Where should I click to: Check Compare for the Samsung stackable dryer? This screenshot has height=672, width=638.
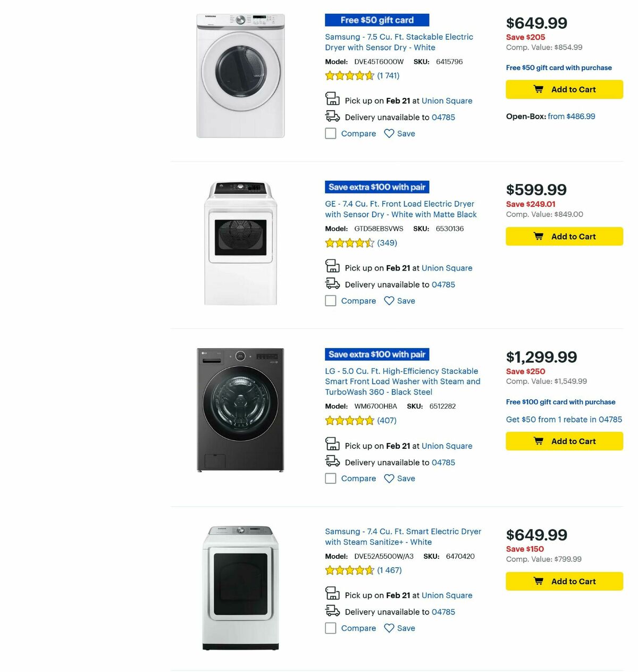[330, 133]
